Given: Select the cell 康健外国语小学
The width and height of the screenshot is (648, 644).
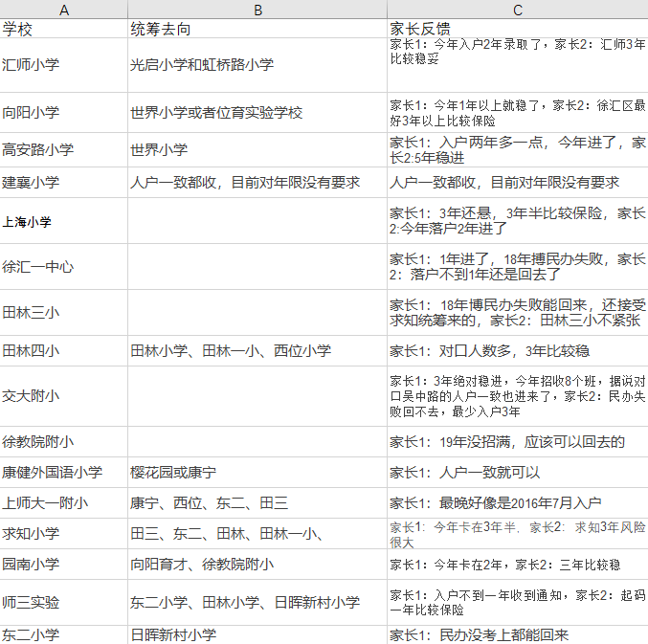Looking at the screenshot, I should 63,472.
